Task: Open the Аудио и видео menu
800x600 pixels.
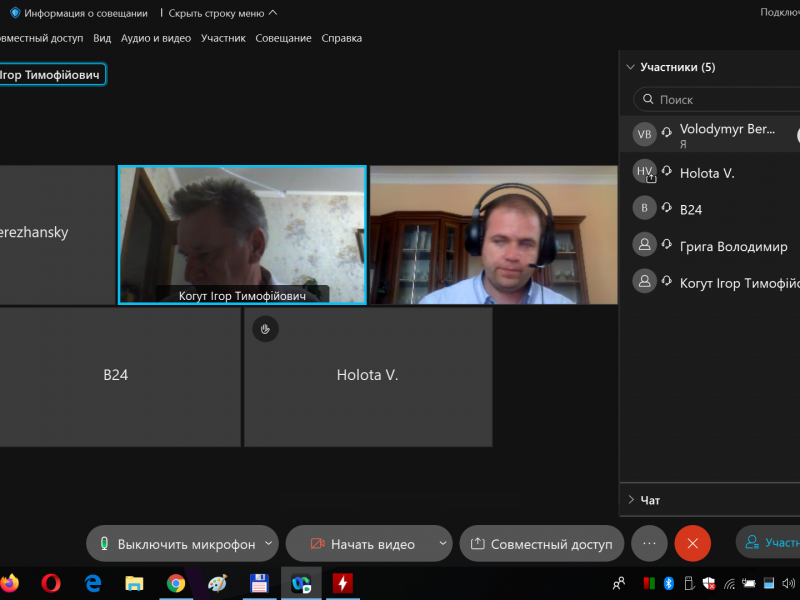Action: 155,38
